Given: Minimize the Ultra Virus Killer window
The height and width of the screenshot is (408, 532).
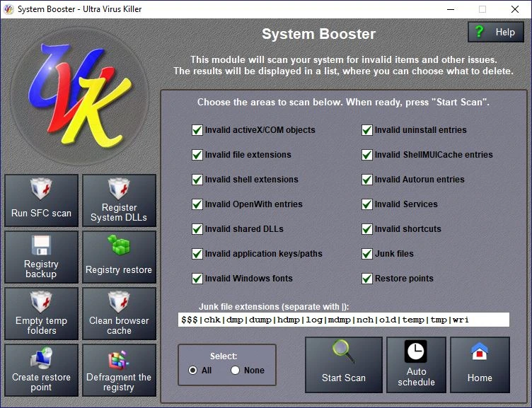Looking at the screenshot, I should pyautogui.click(x=451, y=9).
